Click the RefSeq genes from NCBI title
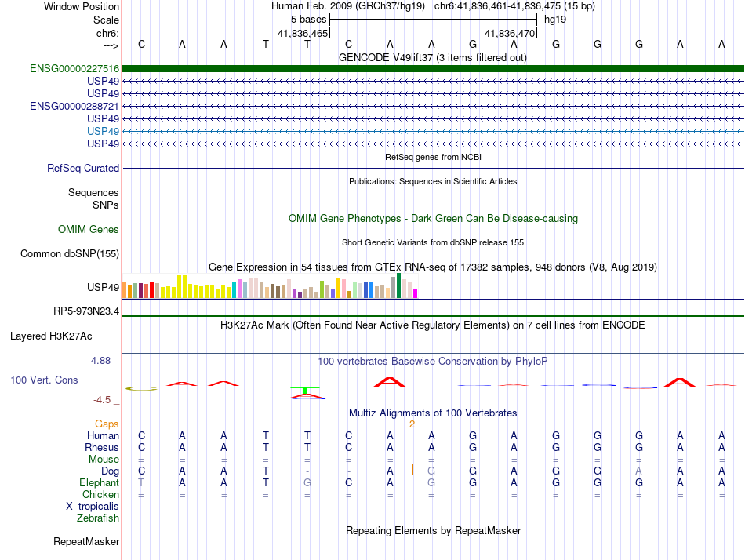745x560 pixels. pos(433,157)
